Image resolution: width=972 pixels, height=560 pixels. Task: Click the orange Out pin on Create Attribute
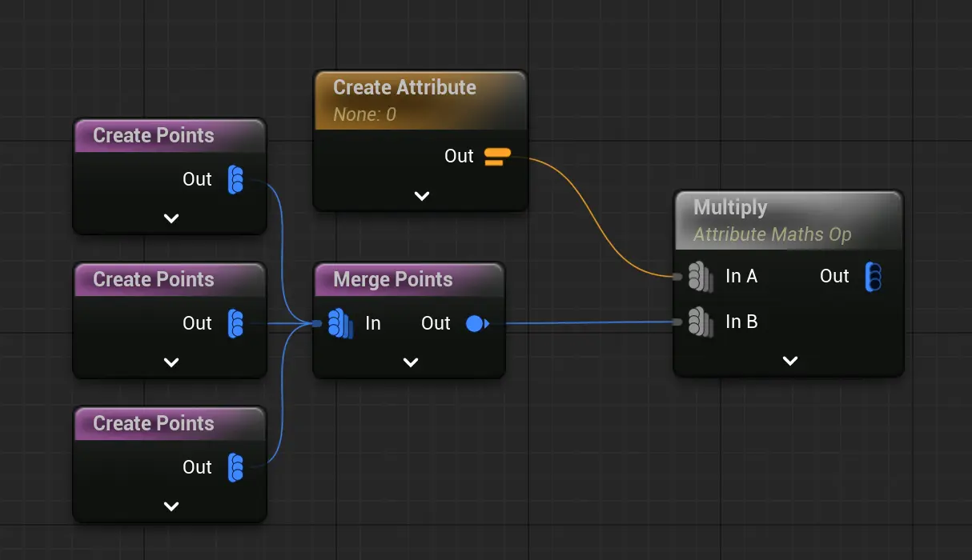point(497,157)
